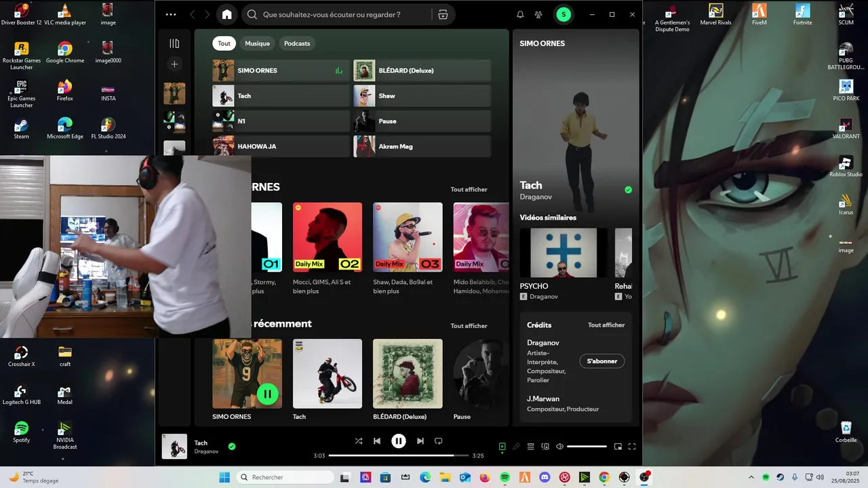This screenshot has height=488, width=868.
Task: Show hidden system tray icons chevron
Action: tap(751, 477)
